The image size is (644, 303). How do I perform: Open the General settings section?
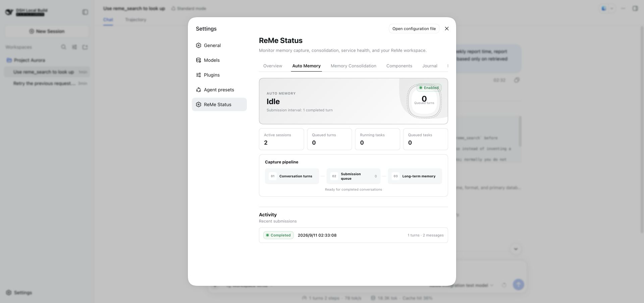(219, 45)
